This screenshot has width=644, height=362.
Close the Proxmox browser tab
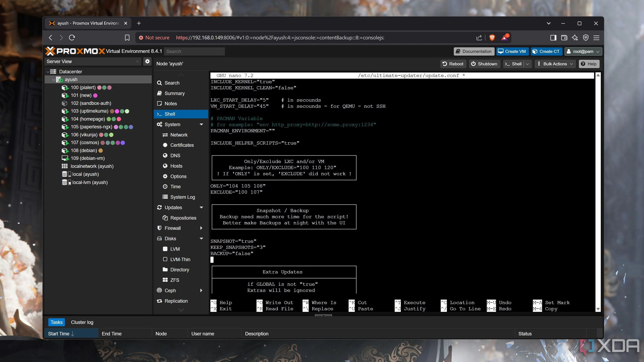click(126, 23)
